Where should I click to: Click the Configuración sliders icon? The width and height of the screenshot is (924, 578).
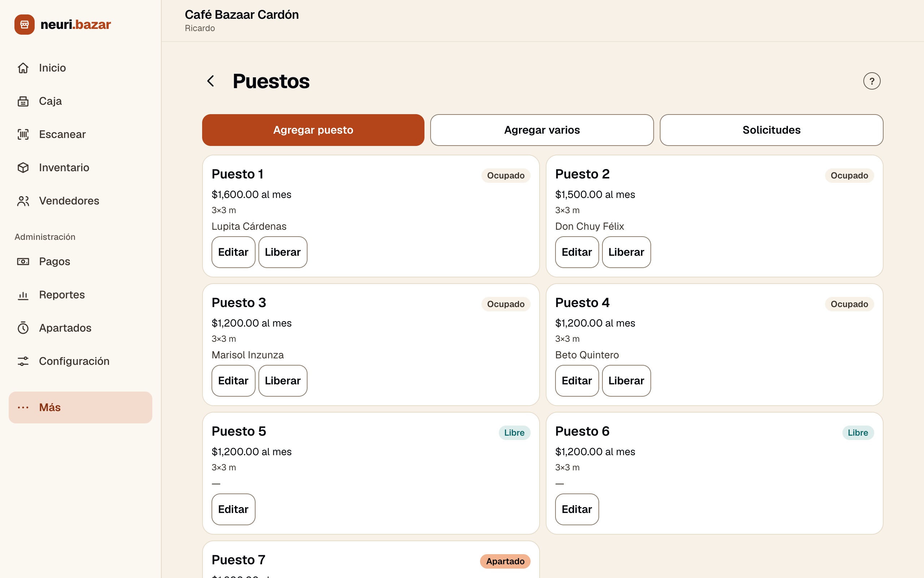(x=23, y=361)
